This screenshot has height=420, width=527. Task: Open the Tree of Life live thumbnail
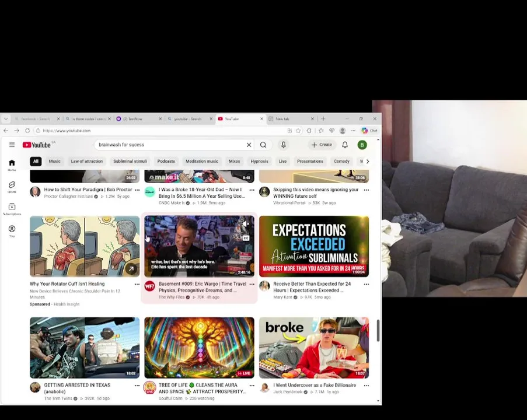pos(200,348)
